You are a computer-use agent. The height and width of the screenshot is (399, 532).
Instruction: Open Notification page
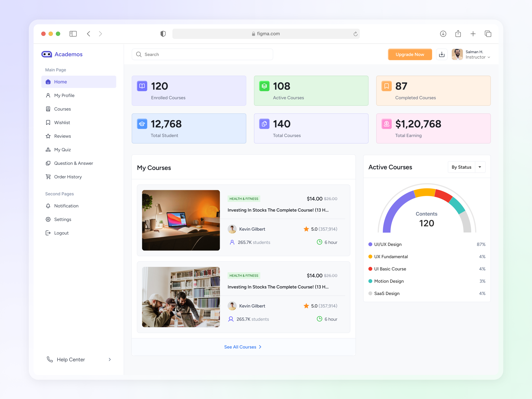(x=79, y=206)
